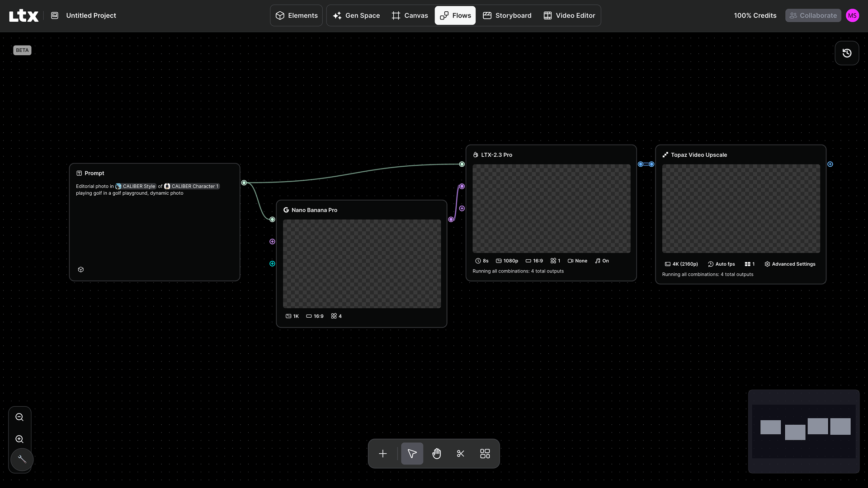
Task: Rename the Untitled Project title
Action: 91,15
